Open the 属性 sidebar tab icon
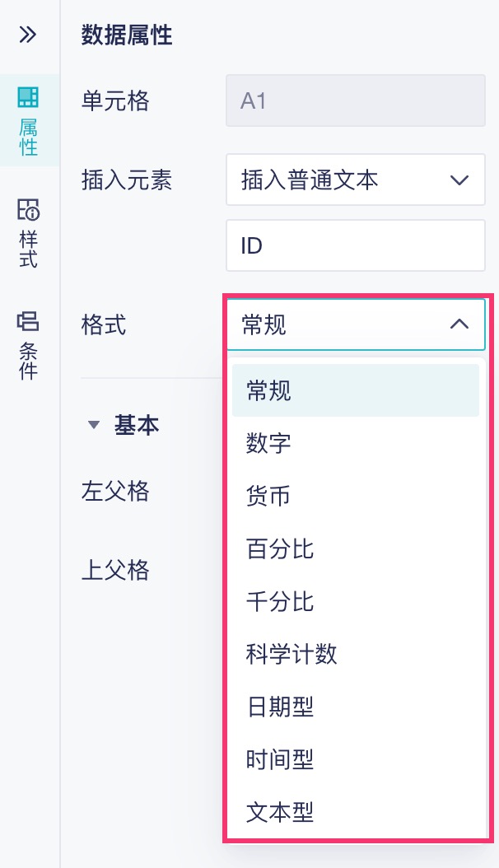This screenshot has width=499, height=868. 28,97
